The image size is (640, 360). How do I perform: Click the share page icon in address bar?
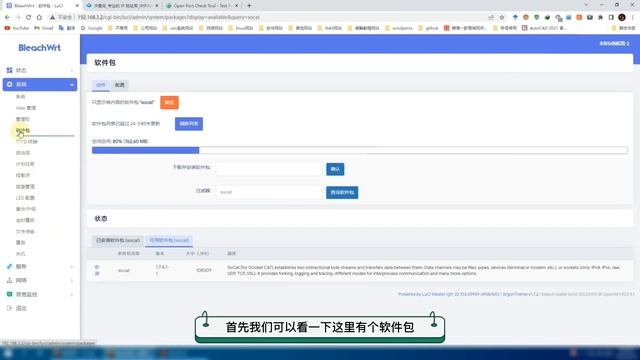pyautogui.click(x=491, y=17)
